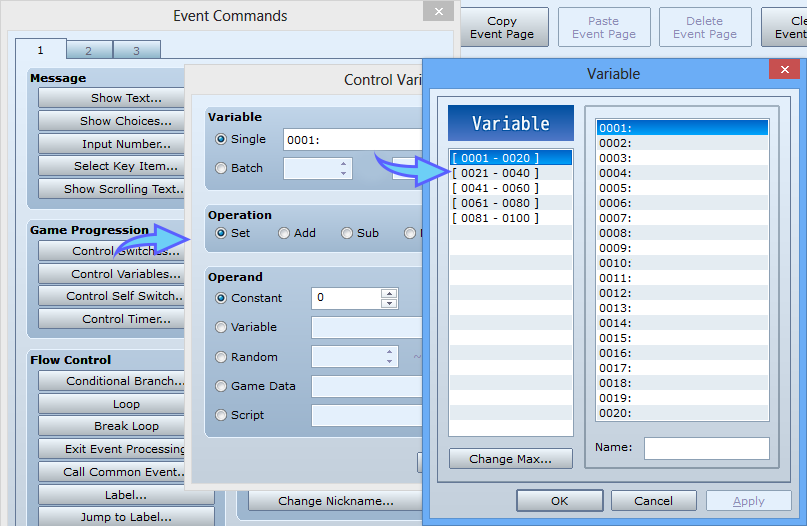807x526 pixels.
Task: Select Game Data operand option
Action: pyautogui.click(x=221, y=386)
